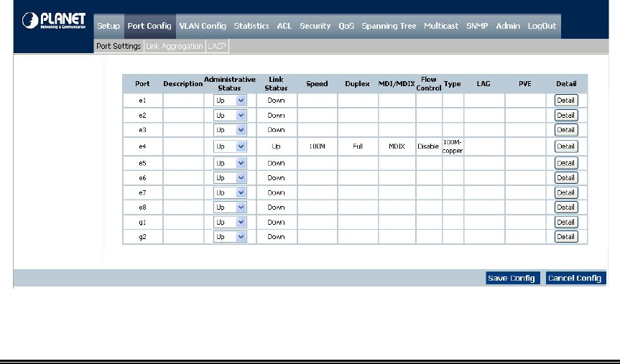
Task: Select the g1 port name cell
Action: click(142, 222)
